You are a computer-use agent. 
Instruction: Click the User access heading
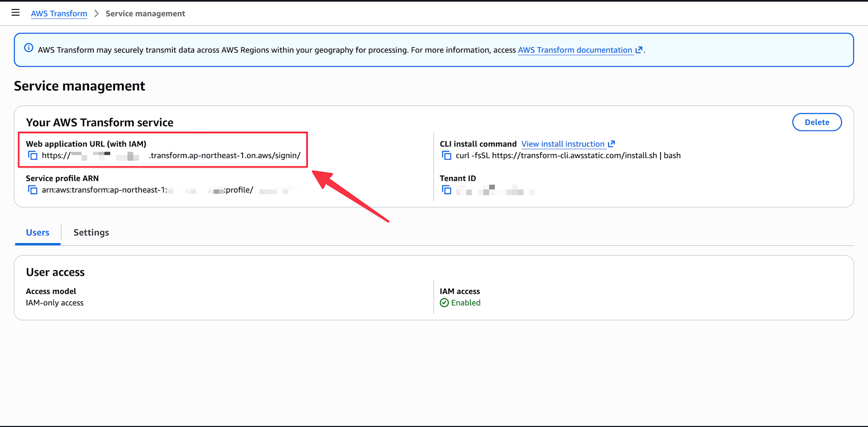point(55,272)
